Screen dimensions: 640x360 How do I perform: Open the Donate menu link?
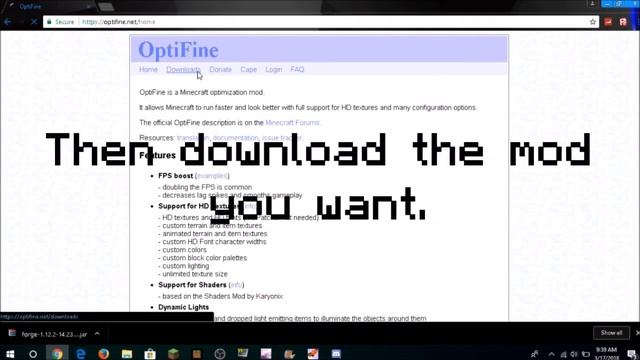pos(220,69)
